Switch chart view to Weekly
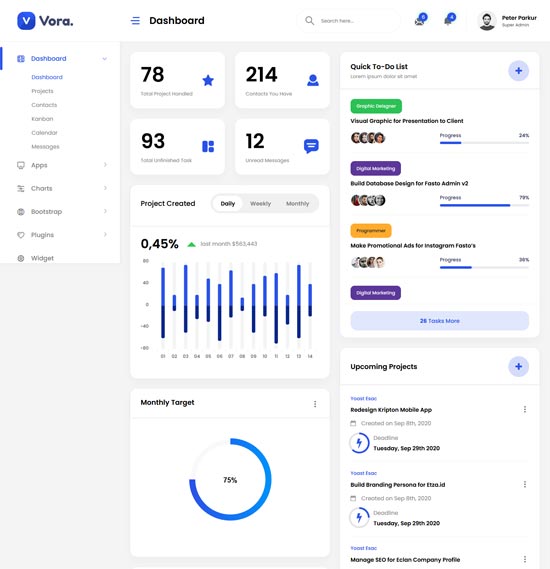 (x=260, y=204)
